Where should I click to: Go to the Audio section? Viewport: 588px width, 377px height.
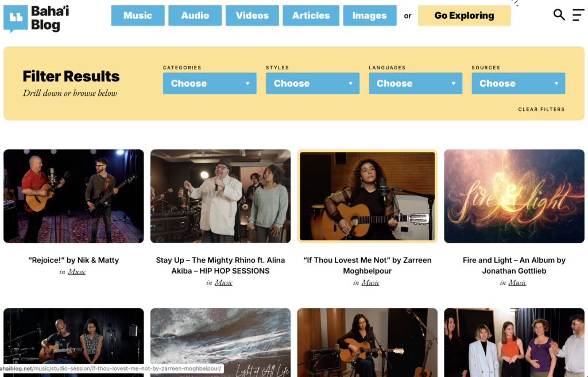pos(195,15)
